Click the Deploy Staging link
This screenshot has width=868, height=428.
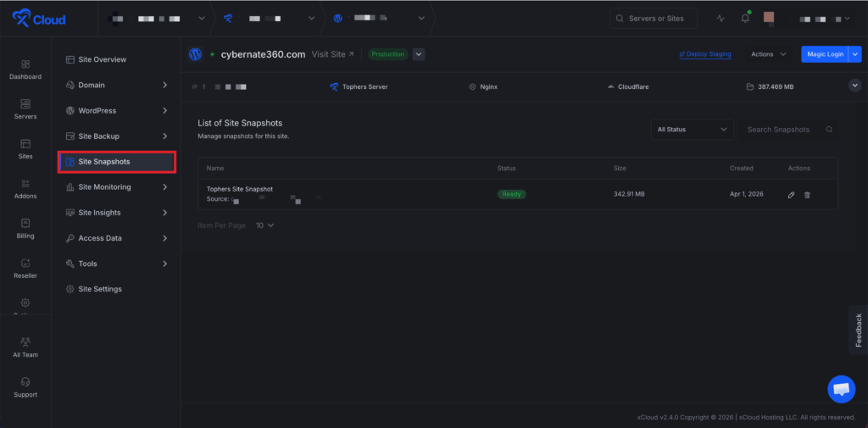coord(705,54)
